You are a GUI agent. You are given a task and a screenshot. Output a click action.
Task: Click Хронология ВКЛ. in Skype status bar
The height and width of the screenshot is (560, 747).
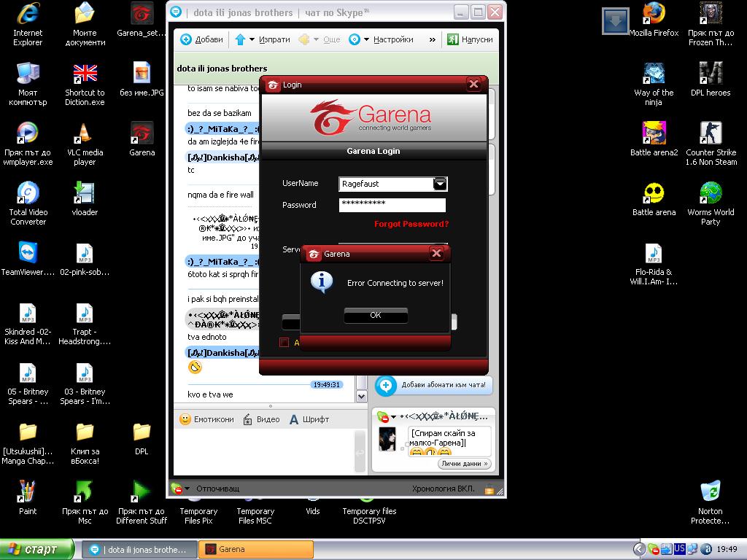tap(443, 489)
